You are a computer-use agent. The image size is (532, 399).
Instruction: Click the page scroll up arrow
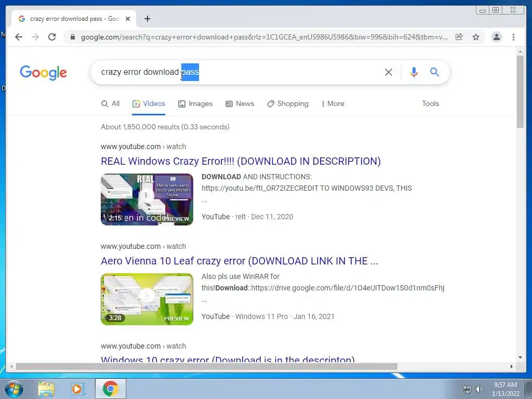pyautogui.click(x=521, y=51)
